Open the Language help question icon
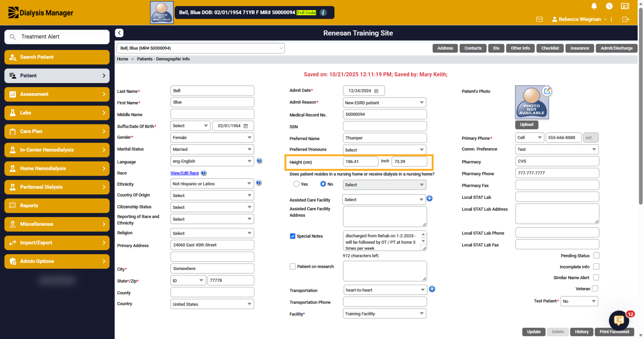Image resolution: width=644 pixels, height=339 pixels. (x=259, y=161)
